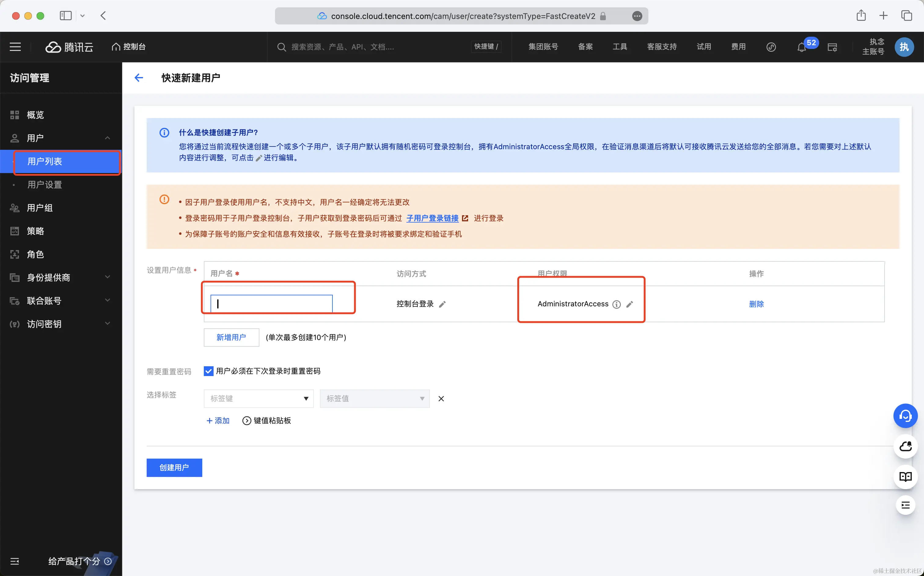Click the username input field
924x576 pixels.
tap(271, 304)
